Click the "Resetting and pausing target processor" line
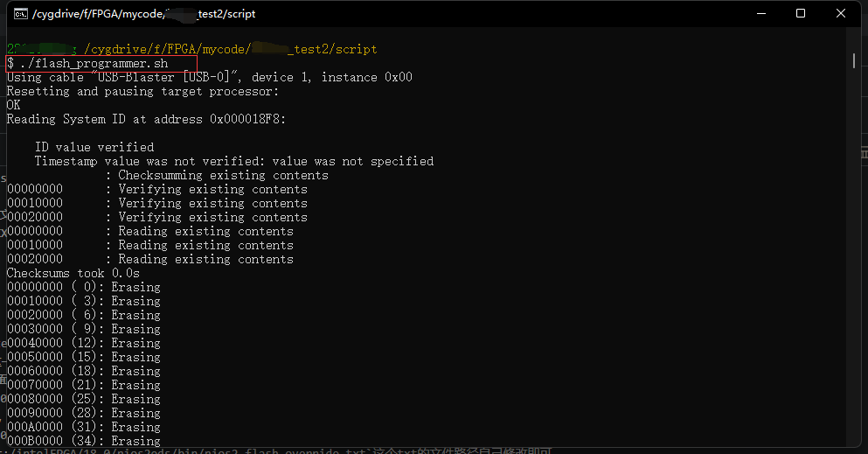The width and height of the screenshot is (868, 454). (x=142, y=91)
